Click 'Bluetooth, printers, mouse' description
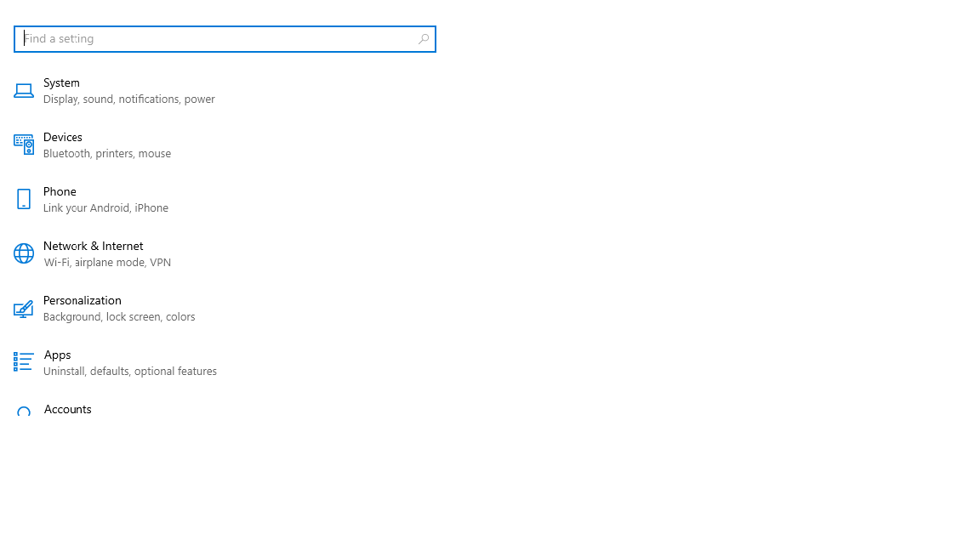The width and height of the screenshot is (980, 551). 107,154
